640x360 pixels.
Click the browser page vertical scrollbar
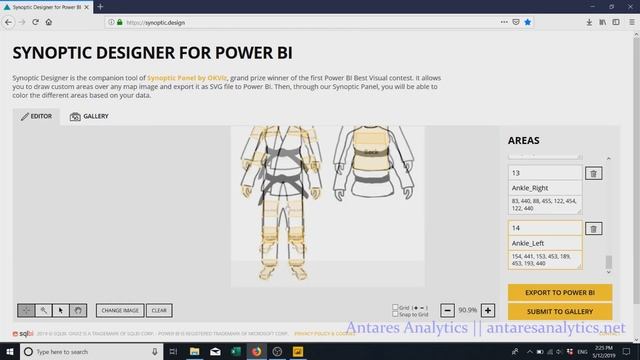(636, 171)
